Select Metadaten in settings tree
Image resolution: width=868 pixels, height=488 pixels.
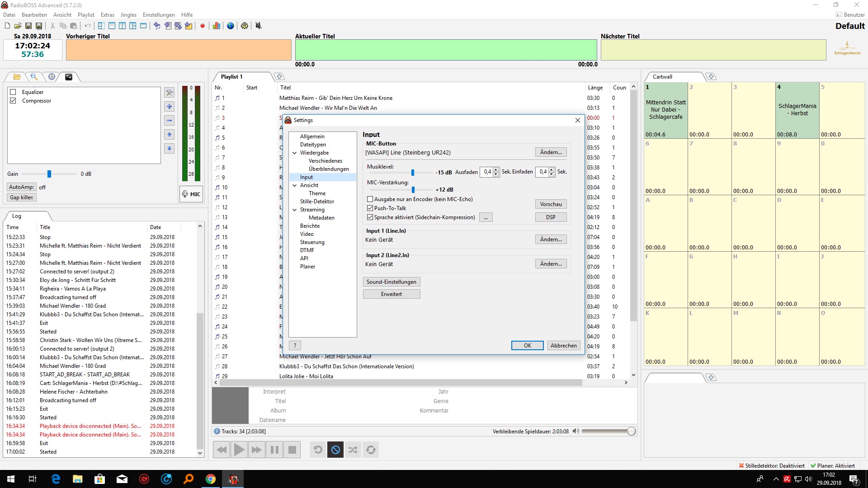(x=321, y=218)
